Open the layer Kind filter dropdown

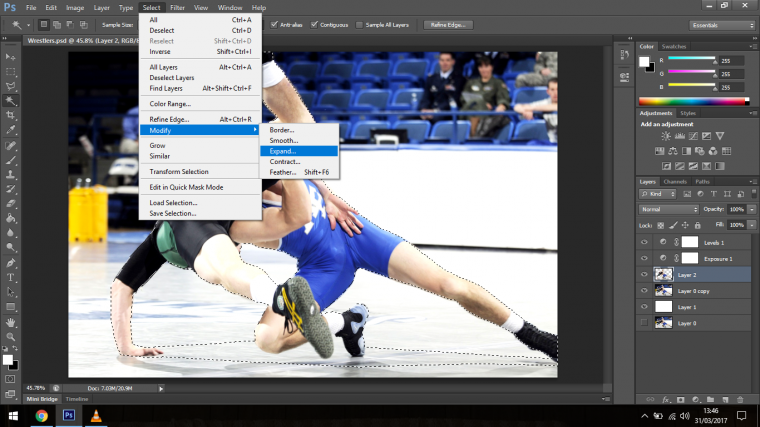pyautogui.click(x=658, y=194)
